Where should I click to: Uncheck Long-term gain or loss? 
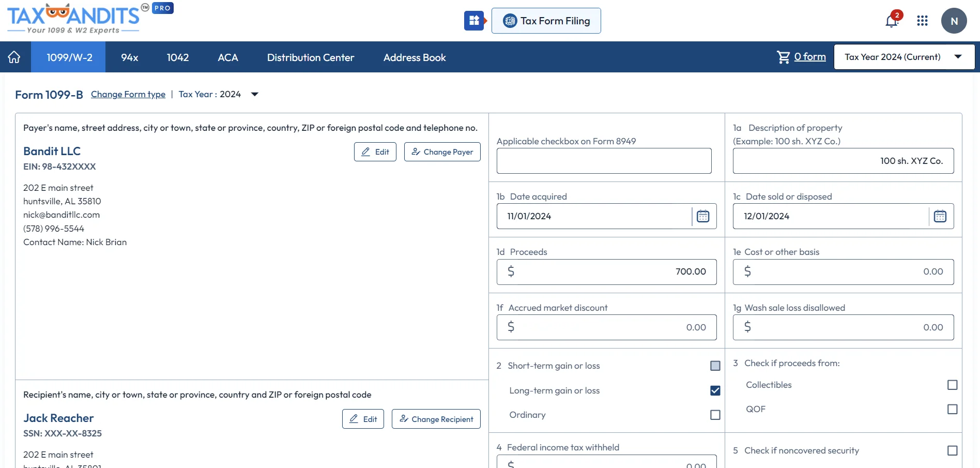click(x=715, y=390)
